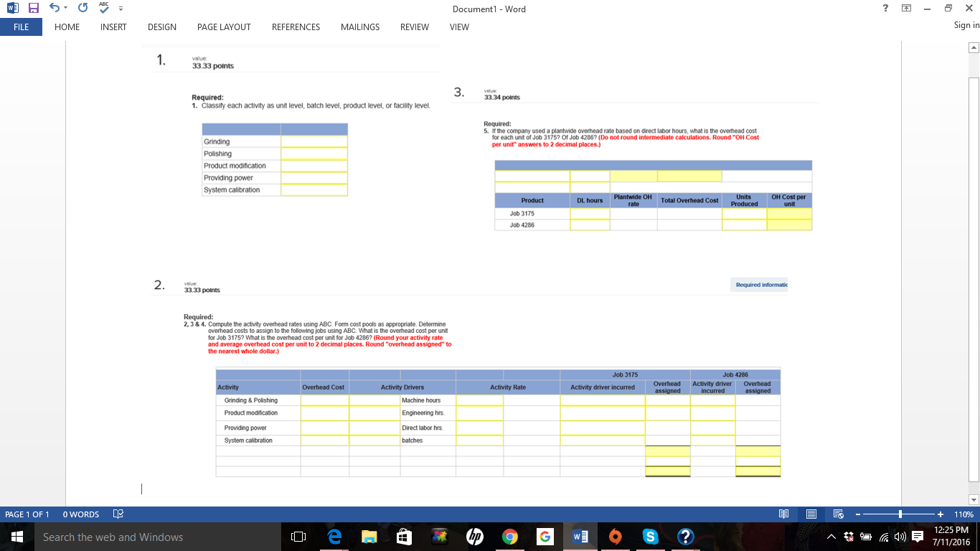
Task: Launch Google Chrome from taskbar
Action: 509,537
